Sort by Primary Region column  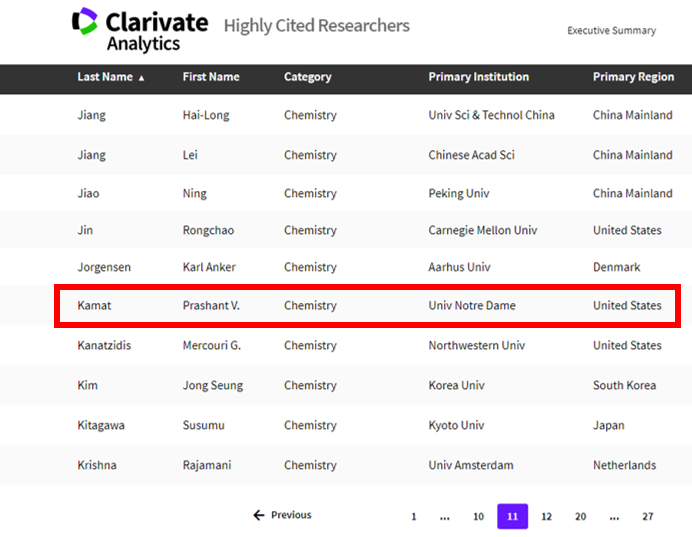coord(633,77)
